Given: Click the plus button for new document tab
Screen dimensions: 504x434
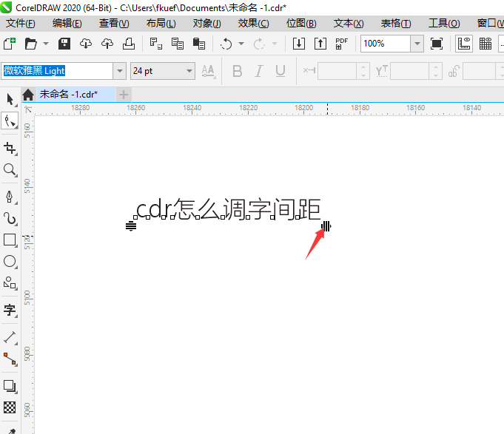Looking at the screenshot, I should (x=124, y=95).
